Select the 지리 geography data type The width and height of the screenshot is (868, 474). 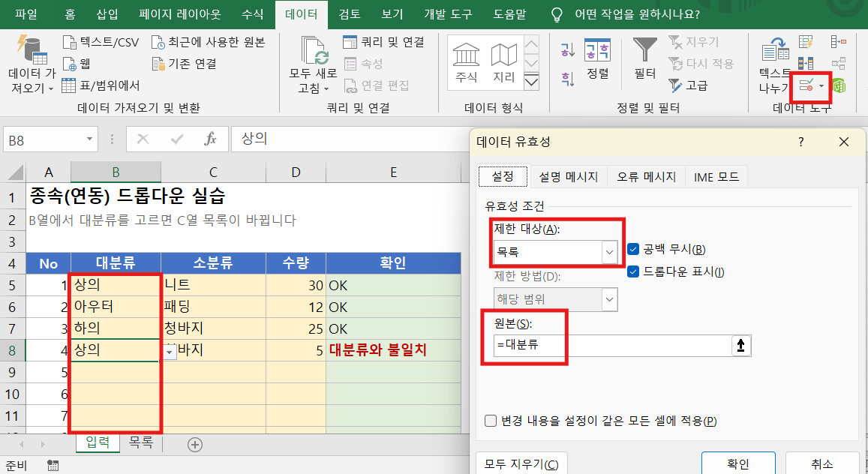[x=503, y=63]
